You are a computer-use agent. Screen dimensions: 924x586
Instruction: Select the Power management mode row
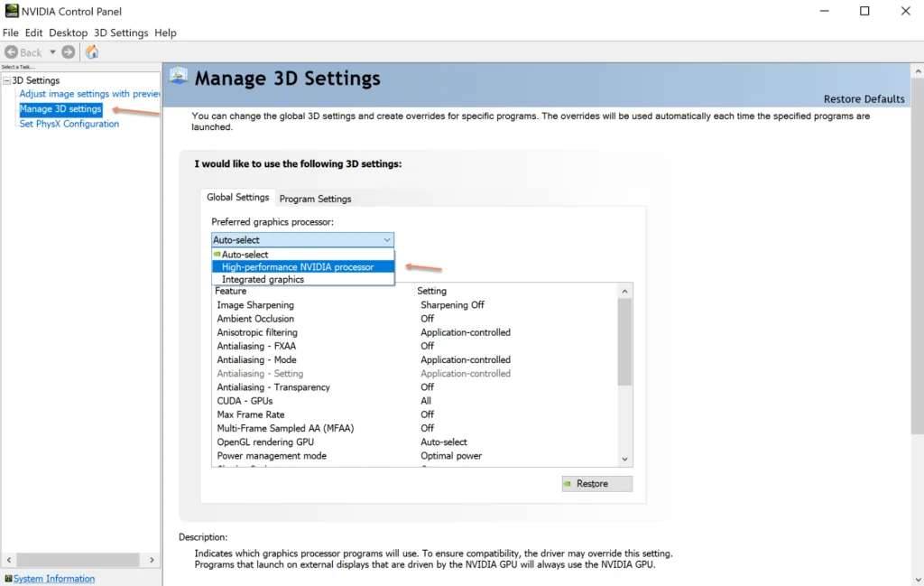272,456
